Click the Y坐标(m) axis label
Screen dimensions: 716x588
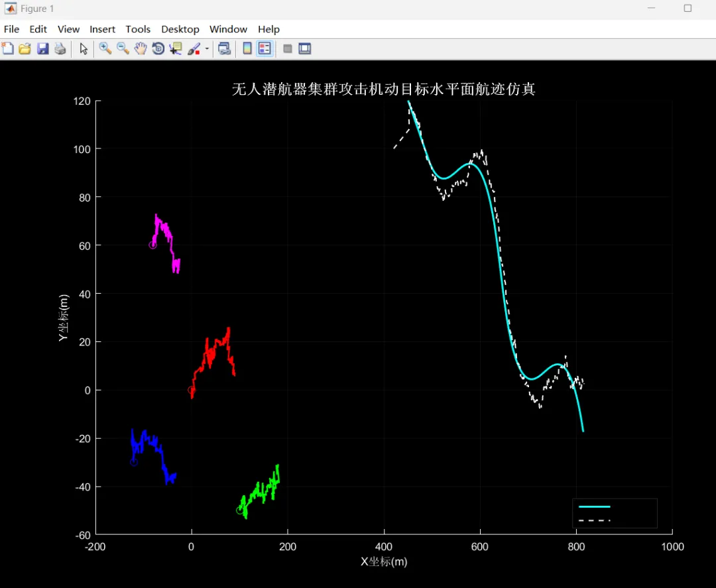(63, 318)
